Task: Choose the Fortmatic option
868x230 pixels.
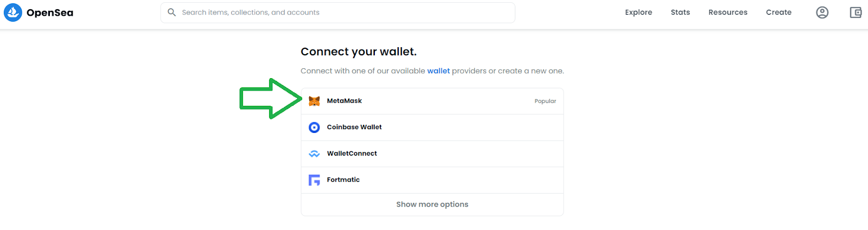Action: tap(432, 180)
